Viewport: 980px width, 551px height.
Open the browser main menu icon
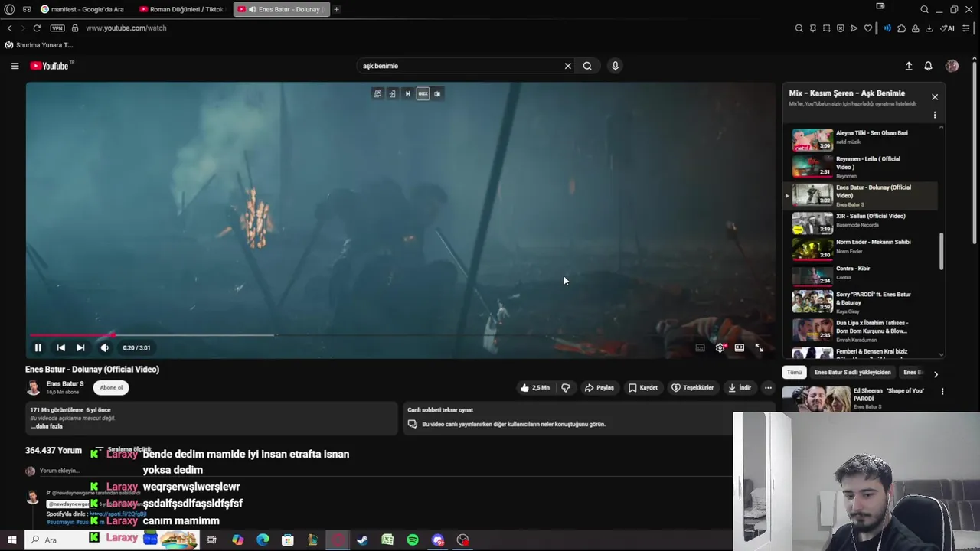point(966,28)
